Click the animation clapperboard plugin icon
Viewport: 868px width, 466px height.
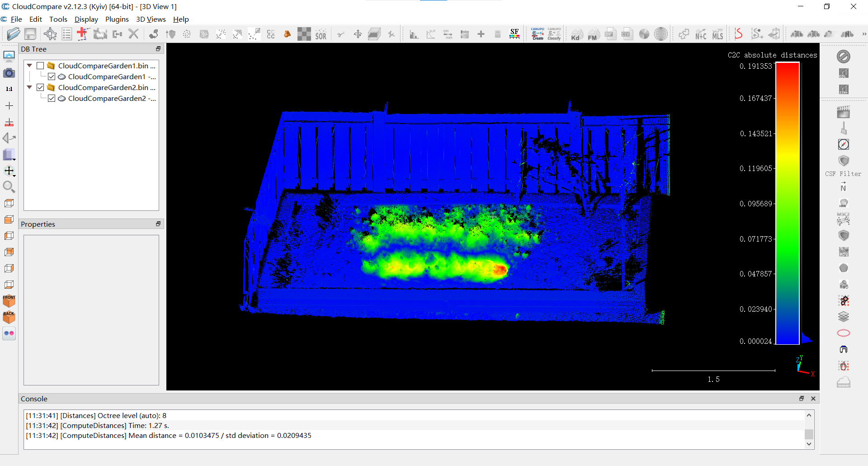click(x=844, y=112)
